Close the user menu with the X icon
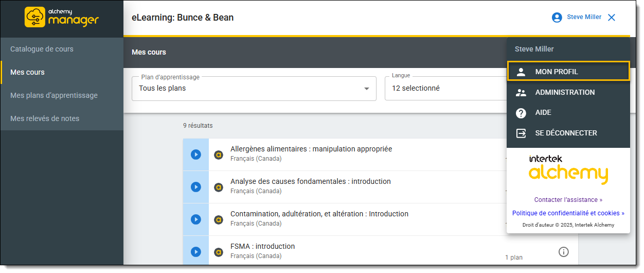Image resolution: width=644 pixels, height=273 pixels. pyautogui.click(x=612, y=18)
